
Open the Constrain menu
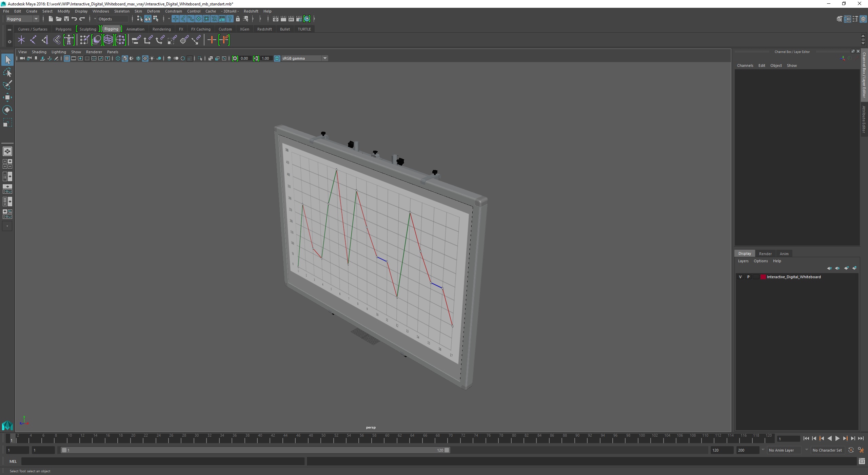tap(173, 11)
